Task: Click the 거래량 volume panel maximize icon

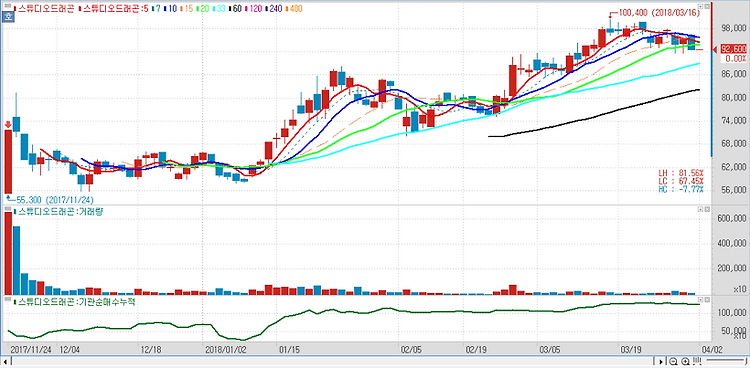Action: pyautogui.click(x=706, y=210)
